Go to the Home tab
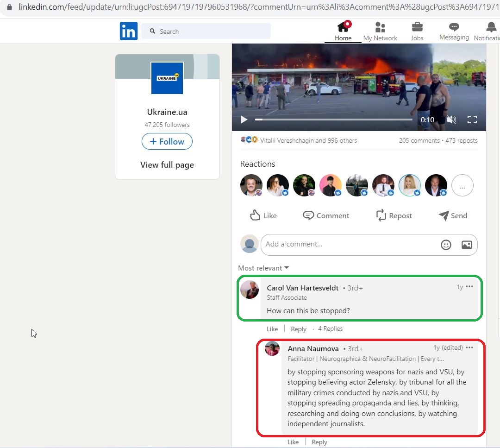This screenshot has width=500, height=448. point(343,31)
